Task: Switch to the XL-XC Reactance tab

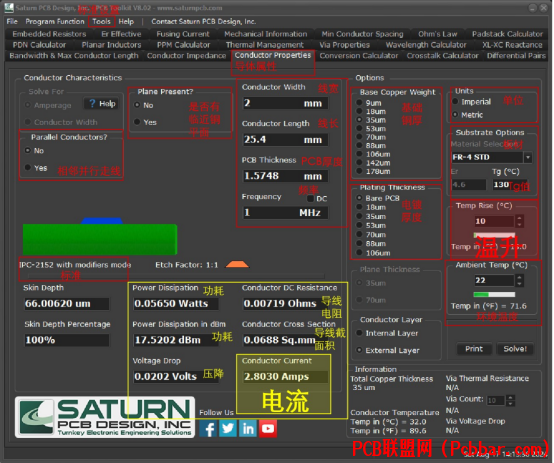Action: point(512,45)
